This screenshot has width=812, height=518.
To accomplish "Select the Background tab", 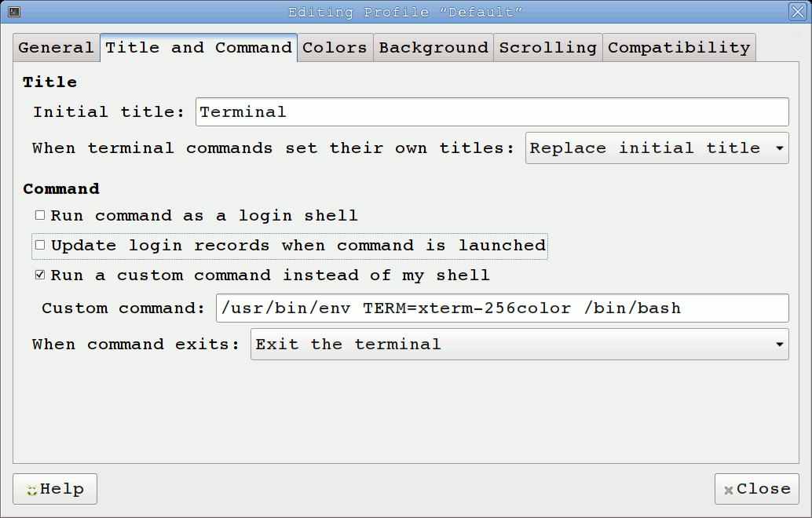I will (433, 47).
